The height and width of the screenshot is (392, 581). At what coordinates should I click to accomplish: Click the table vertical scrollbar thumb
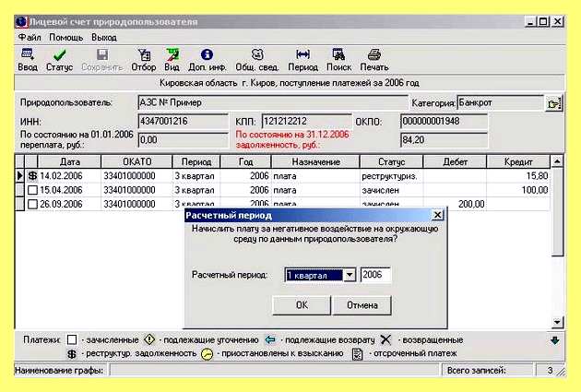tap(557, 211)
